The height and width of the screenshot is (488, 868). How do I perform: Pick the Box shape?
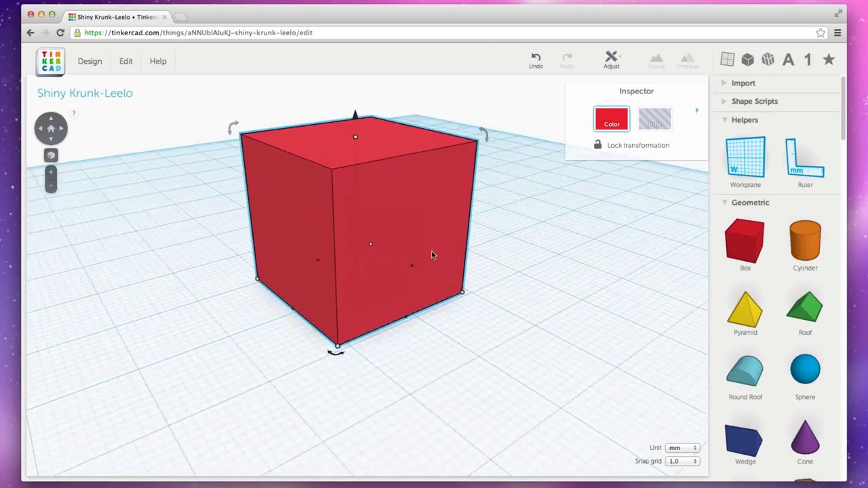click(x=745, y=245)
